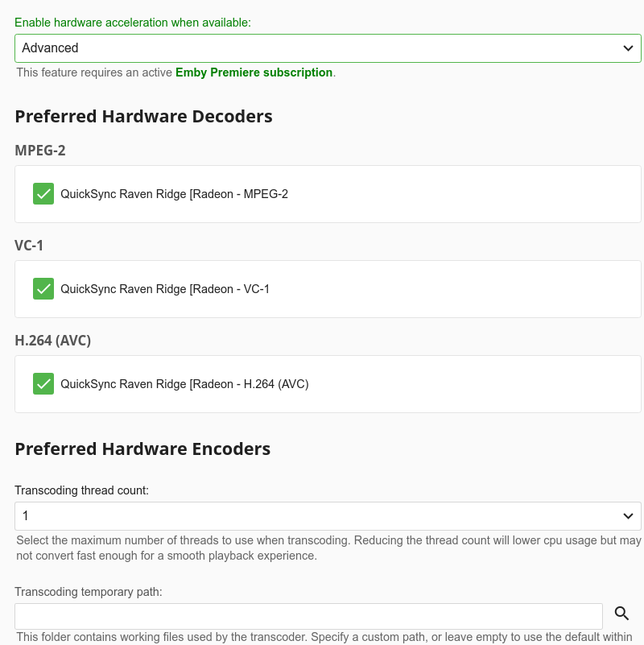Click the path browse magnifier icon

tap(621, 613)
